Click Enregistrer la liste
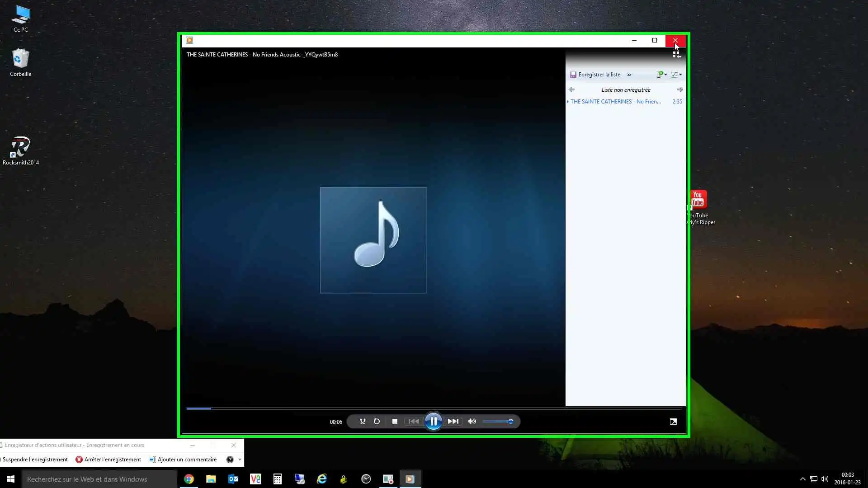868x488 pixels. [x=595, y=75]
